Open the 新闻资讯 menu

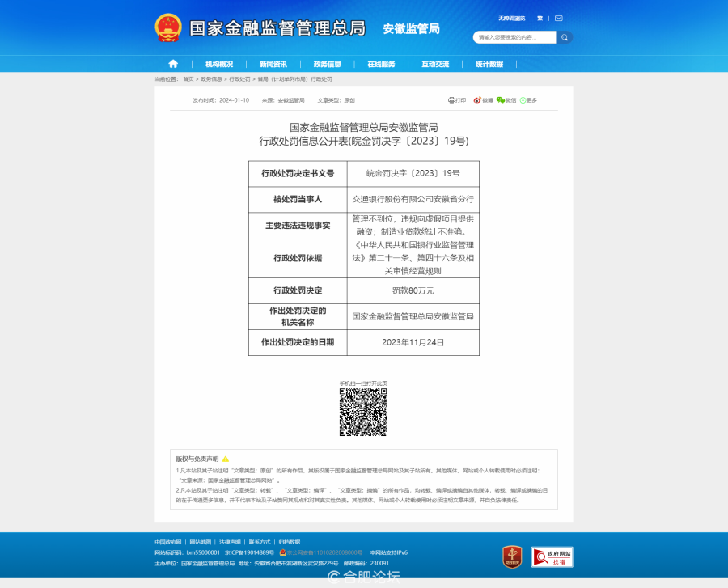click(273, 64)
